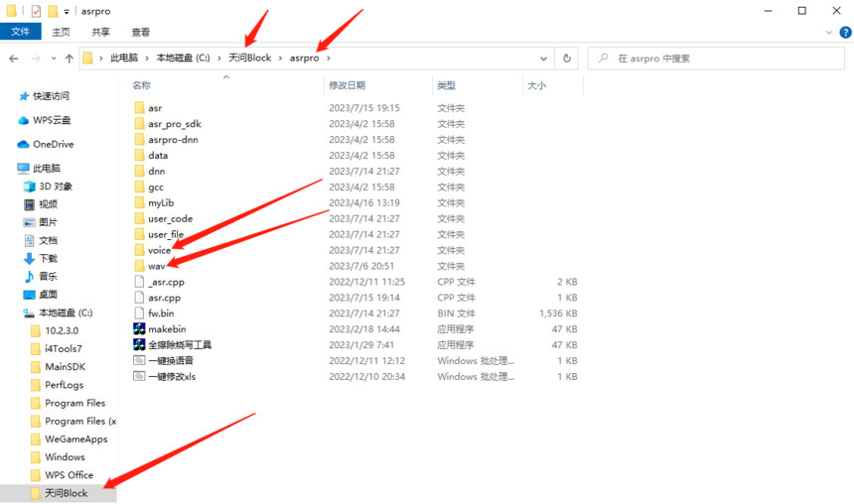Go forward with the forward arrow
Screen dimensions: 854x504
coord(36,59)
